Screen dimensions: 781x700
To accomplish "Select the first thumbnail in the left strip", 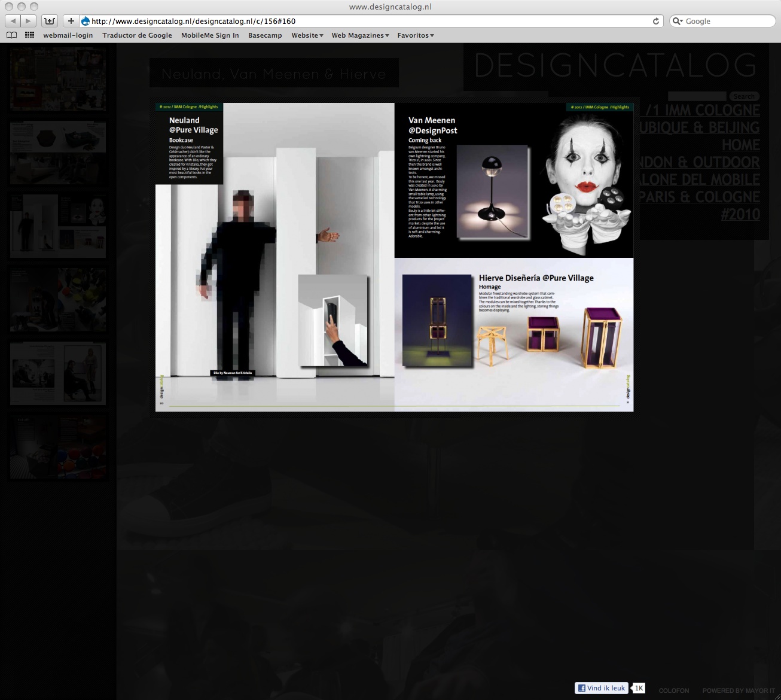I will 58,79.
